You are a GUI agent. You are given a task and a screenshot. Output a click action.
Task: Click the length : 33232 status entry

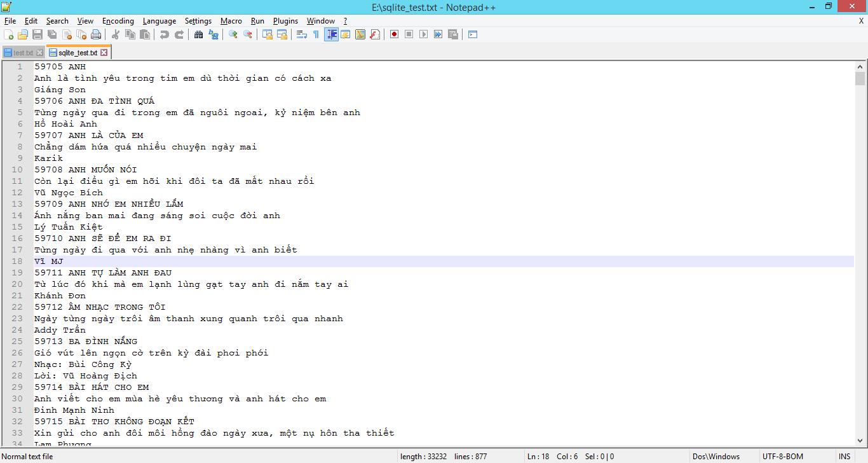424,457
